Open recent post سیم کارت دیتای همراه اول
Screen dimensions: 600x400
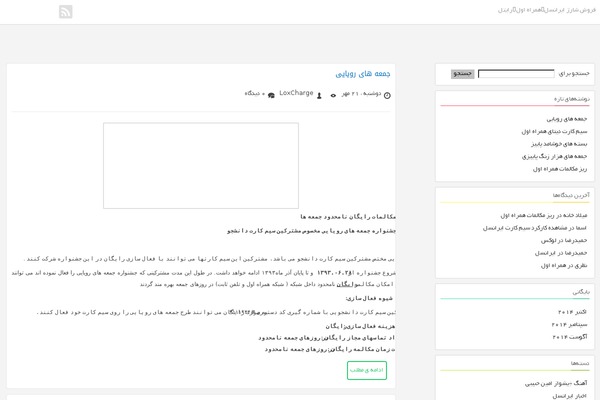[x=554, y=132]
